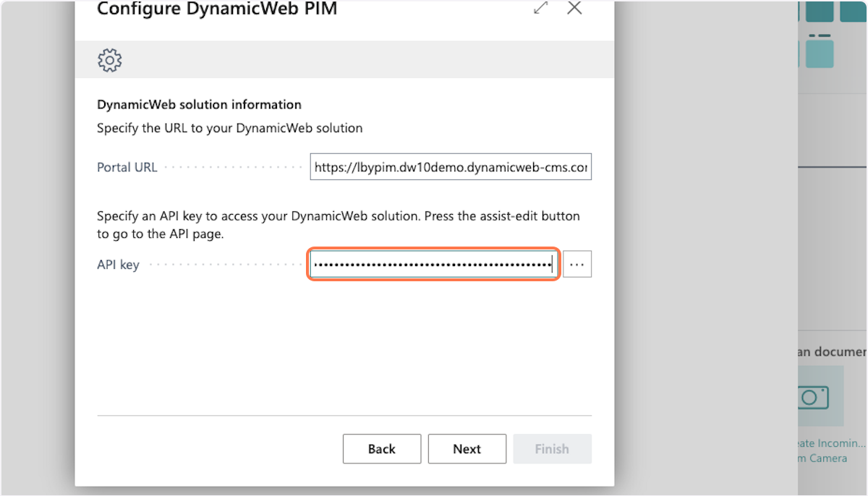Click inside the Portal URL field
Screen dimensions: 868x496
click(x=450, y=167)
